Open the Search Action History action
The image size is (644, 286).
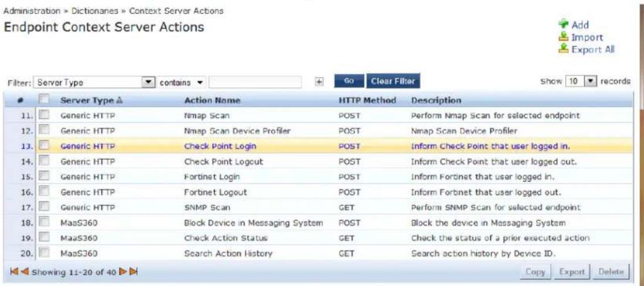click(x=228, y=253)
